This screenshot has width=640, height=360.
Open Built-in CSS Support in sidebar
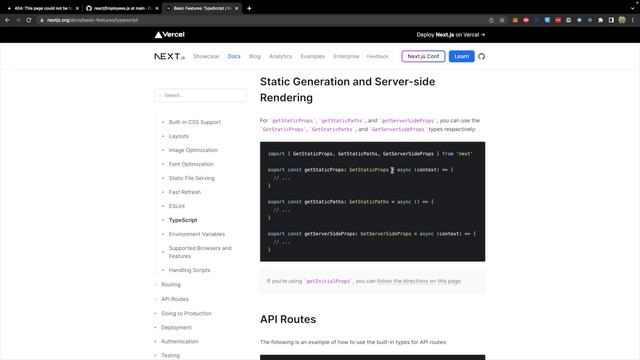click(x=195, y=122)
